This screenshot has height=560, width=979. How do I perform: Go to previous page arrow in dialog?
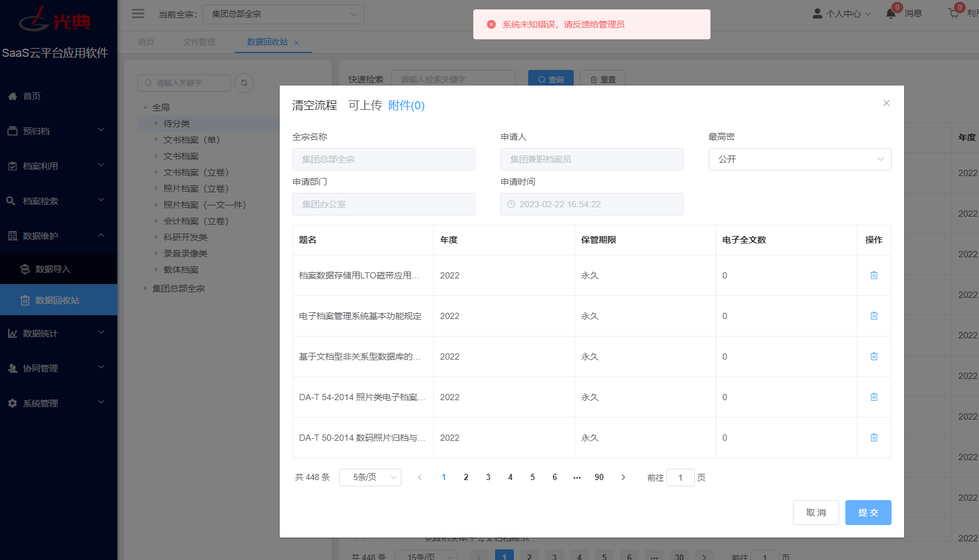(420, 478)
